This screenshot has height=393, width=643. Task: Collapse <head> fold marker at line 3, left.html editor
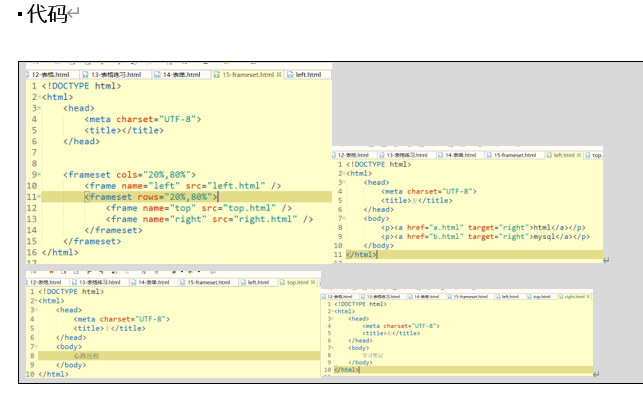tap(344, 182)
